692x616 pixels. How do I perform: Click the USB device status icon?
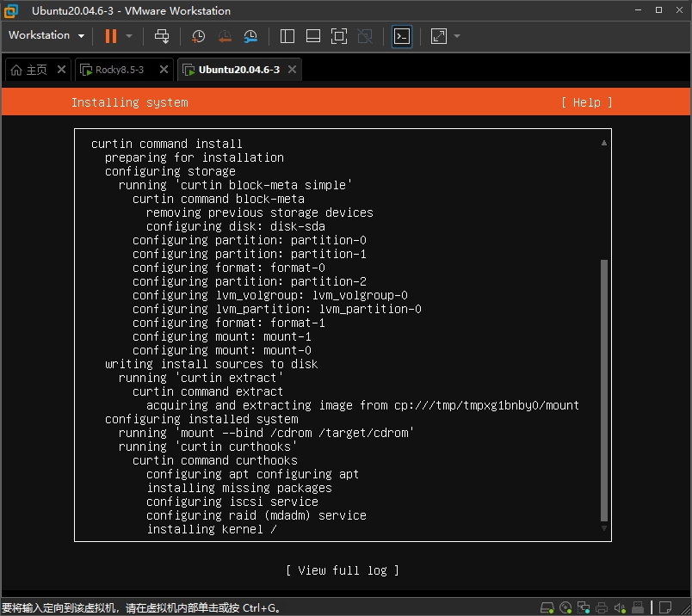pyautogui.click(x=638, y=607)
